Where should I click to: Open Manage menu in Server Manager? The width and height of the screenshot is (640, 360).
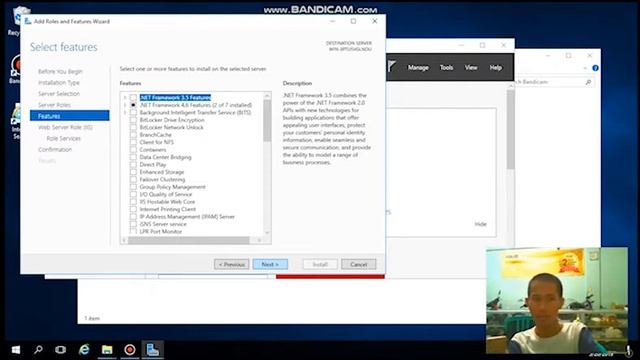click(418, 68)
